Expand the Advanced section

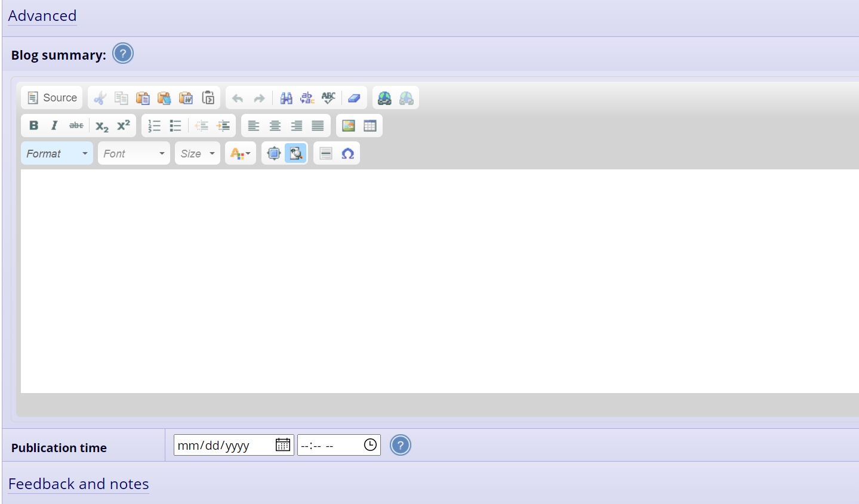pos(42,16)
